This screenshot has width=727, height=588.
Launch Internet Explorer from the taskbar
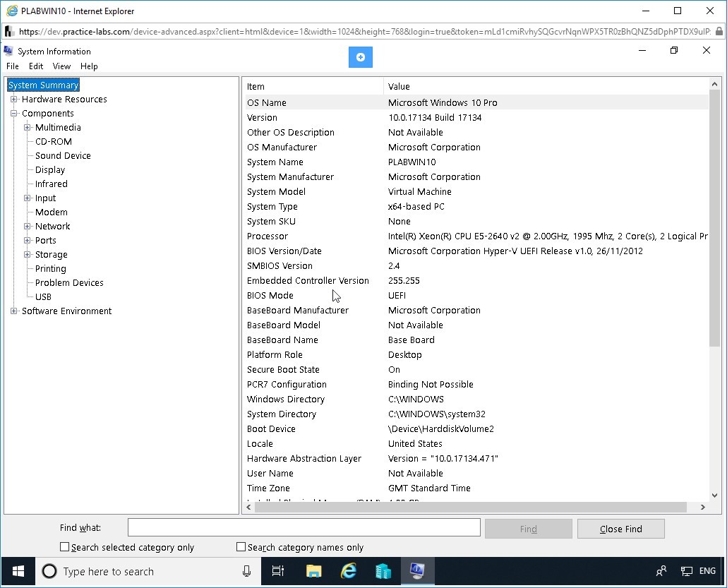point(348,571)
